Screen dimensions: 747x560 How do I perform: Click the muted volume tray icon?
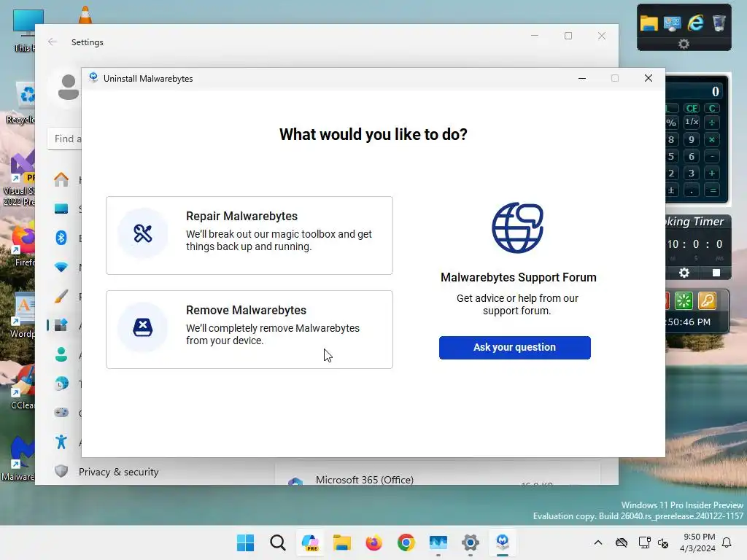click(x=662, y=542)
